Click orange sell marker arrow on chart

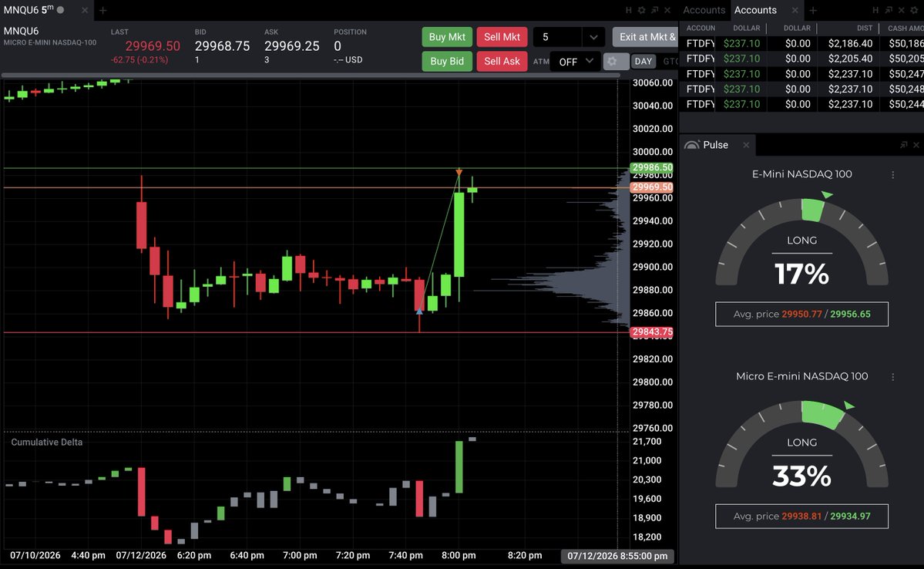pos(459,173)
